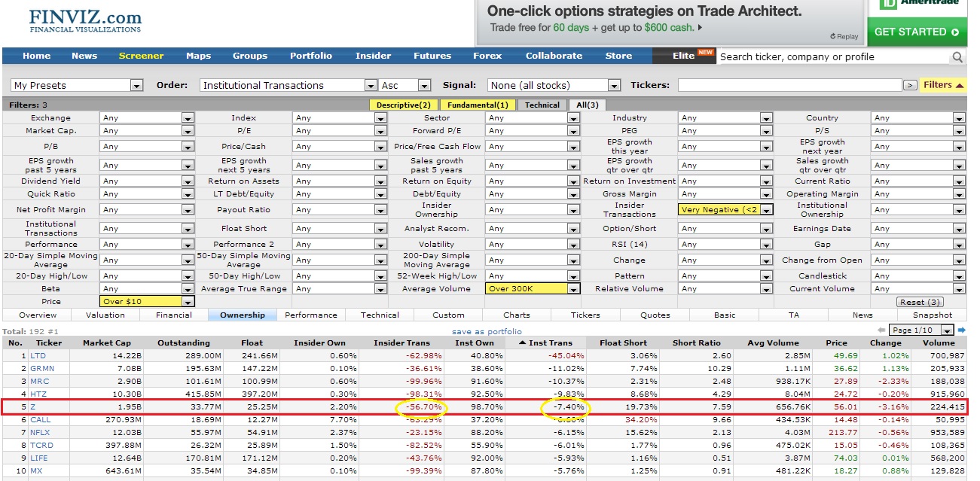Click the search magnifying glass icon
This screenshot has width=980, height=481.
point(957,56)
